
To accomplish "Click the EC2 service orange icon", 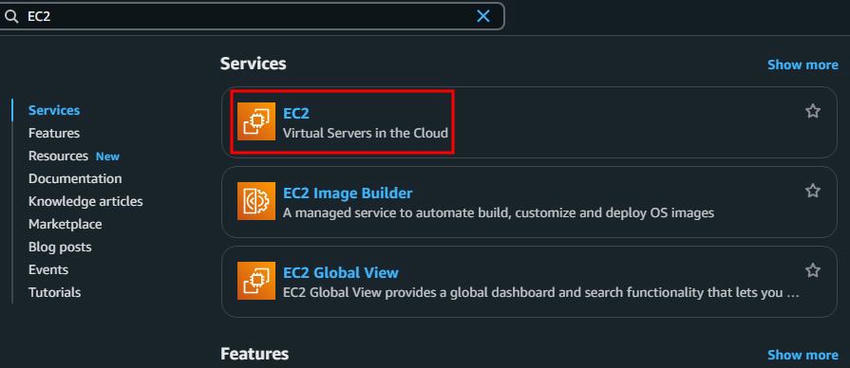I will coord(256,121).
